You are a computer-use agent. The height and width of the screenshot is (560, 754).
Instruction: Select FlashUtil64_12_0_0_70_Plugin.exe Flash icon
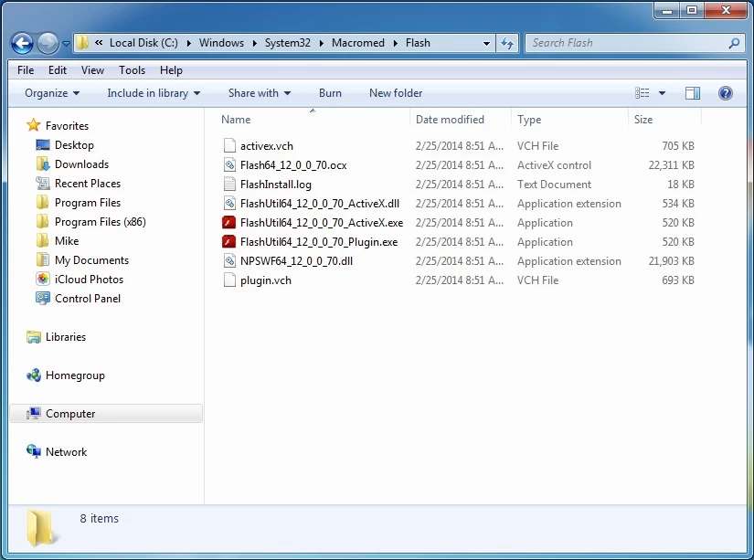(x=228, y=242)
